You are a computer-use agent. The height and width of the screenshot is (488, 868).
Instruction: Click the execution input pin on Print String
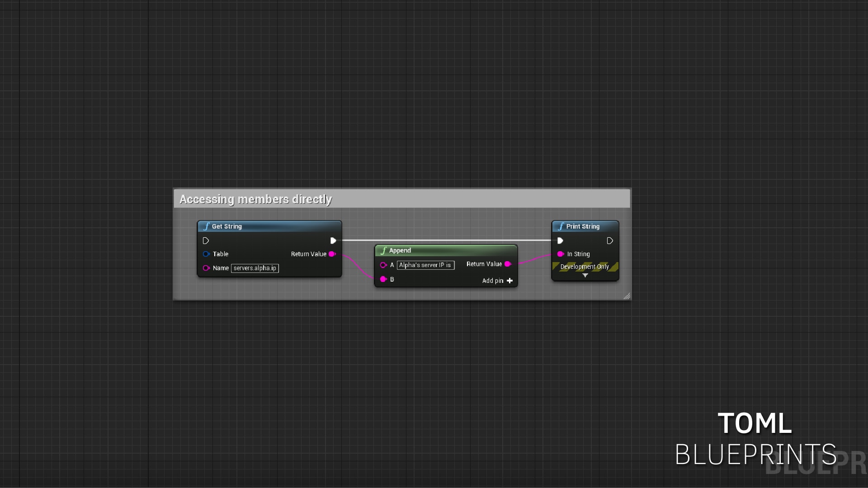click(561, 240)
